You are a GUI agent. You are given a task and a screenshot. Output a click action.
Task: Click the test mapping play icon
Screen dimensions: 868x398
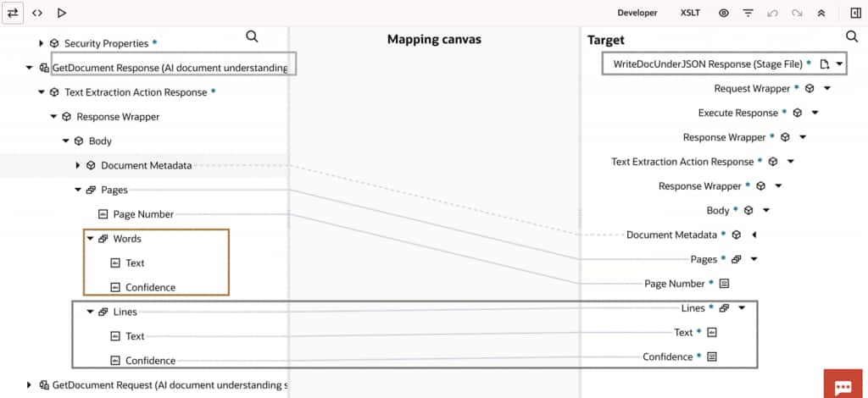point(62,14)
